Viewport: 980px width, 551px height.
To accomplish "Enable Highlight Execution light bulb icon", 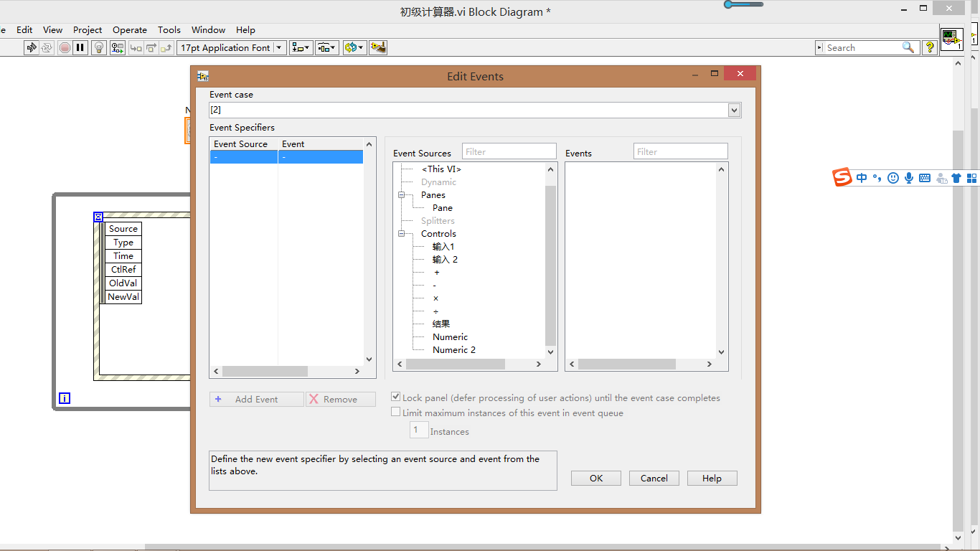I will pyautogui.click(x=98, y=47).
